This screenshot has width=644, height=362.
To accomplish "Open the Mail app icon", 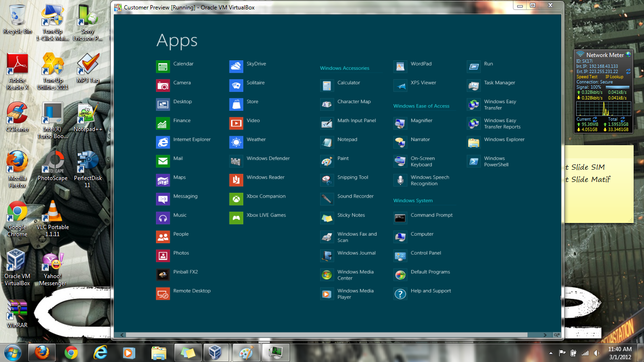I will [x=163, y=161].
